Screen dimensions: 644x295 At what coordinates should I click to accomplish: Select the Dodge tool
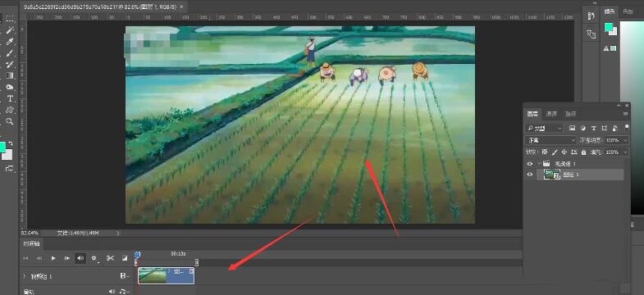10,88
